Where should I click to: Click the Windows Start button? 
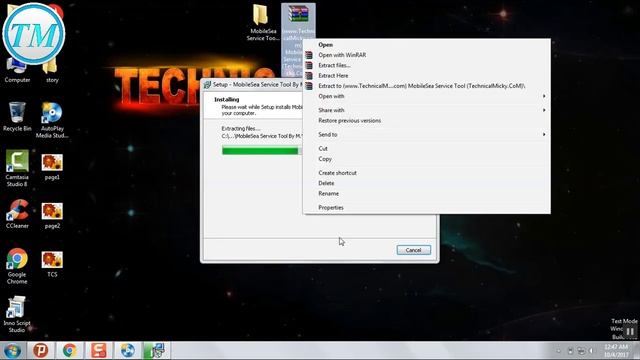point(12,351)
